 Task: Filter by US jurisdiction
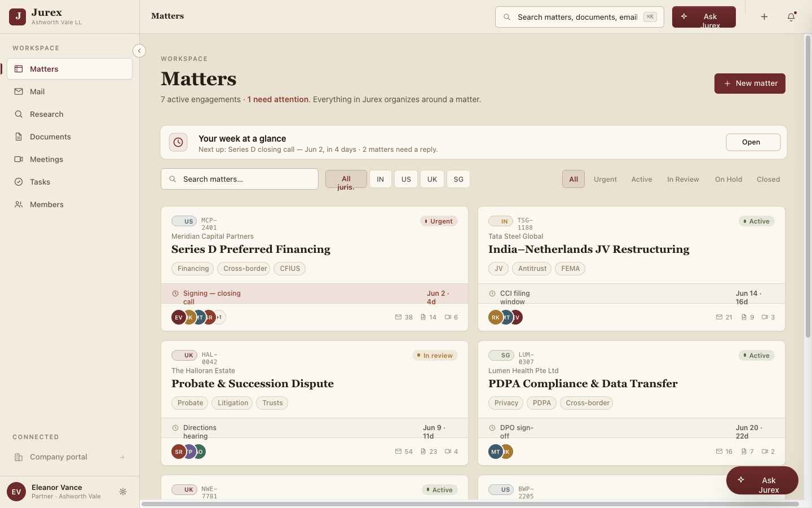click(406, 179)
